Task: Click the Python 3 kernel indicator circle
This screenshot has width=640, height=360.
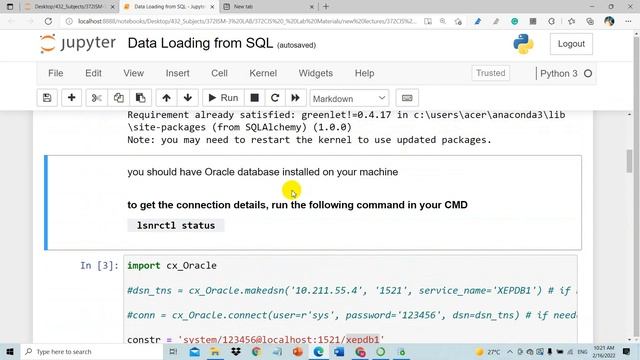Action: pyautogui.click(x=588, y=73)
